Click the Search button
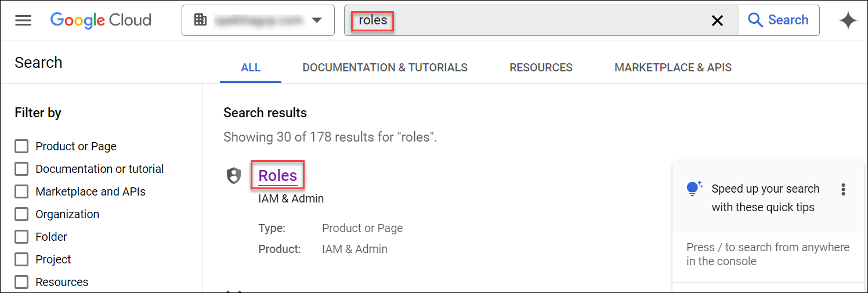Image resolution: width=868 pixels, height=293 pixels. pos(779,20)
